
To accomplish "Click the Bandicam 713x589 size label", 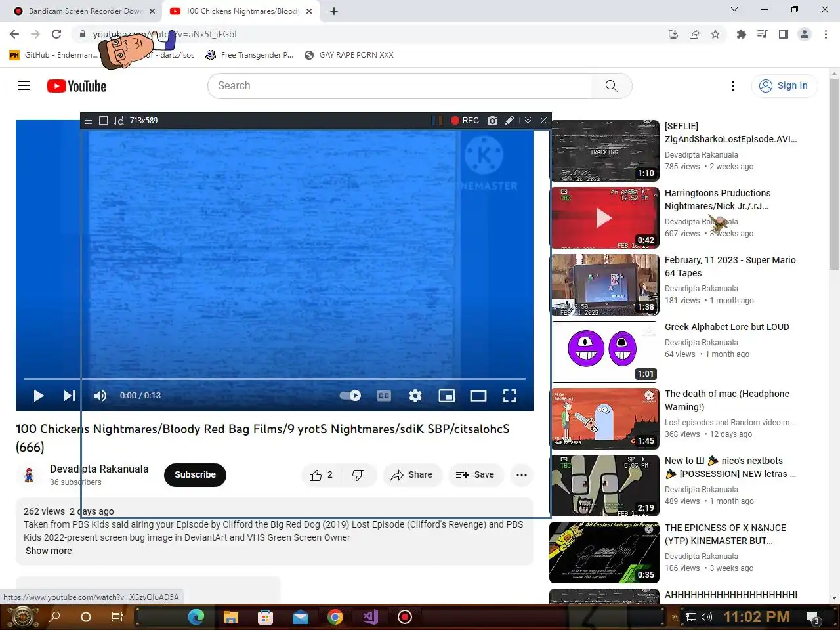I will pos(144,121).
